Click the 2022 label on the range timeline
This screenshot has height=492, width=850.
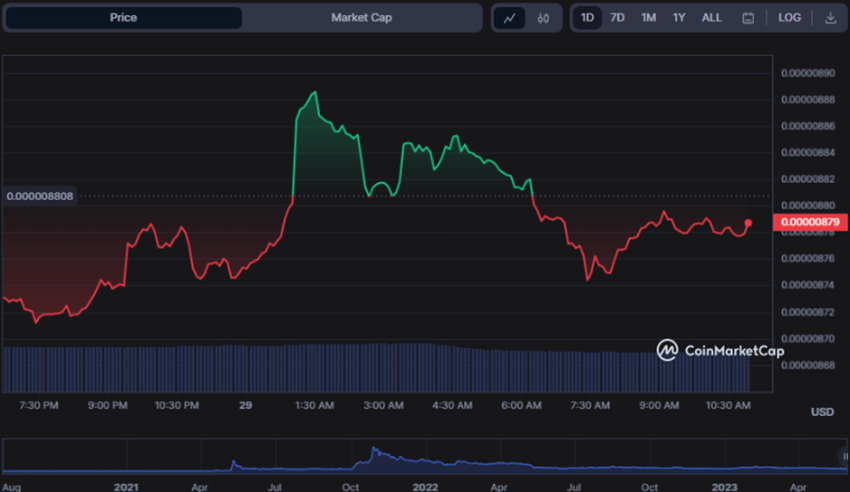click(x=425, y=487)
